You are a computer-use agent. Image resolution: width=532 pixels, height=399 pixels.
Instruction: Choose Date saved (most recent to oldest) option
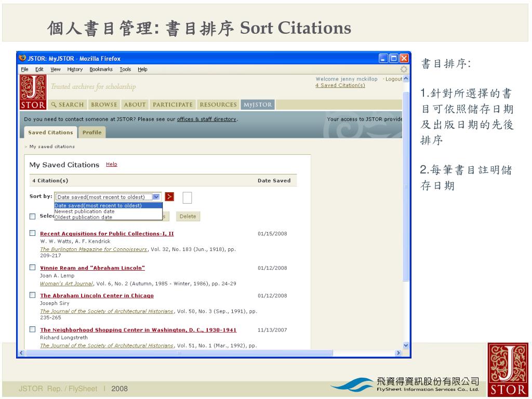pyautogui.click(x=108, y=206)
